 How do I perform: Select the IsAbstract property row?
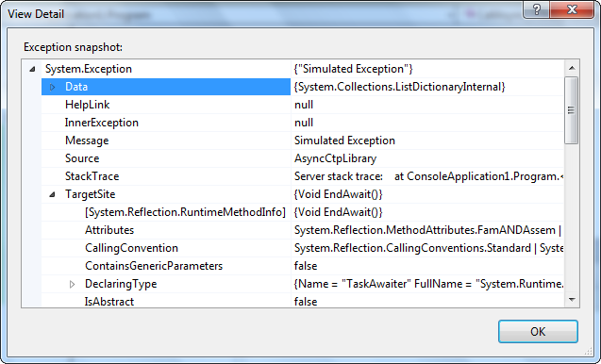click(303, 301)
